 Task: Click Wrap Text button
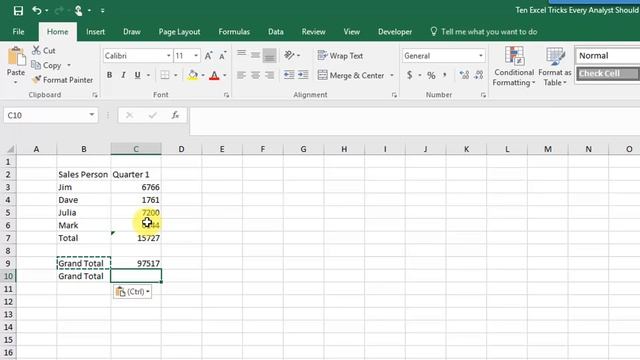[x=340, y=56]
